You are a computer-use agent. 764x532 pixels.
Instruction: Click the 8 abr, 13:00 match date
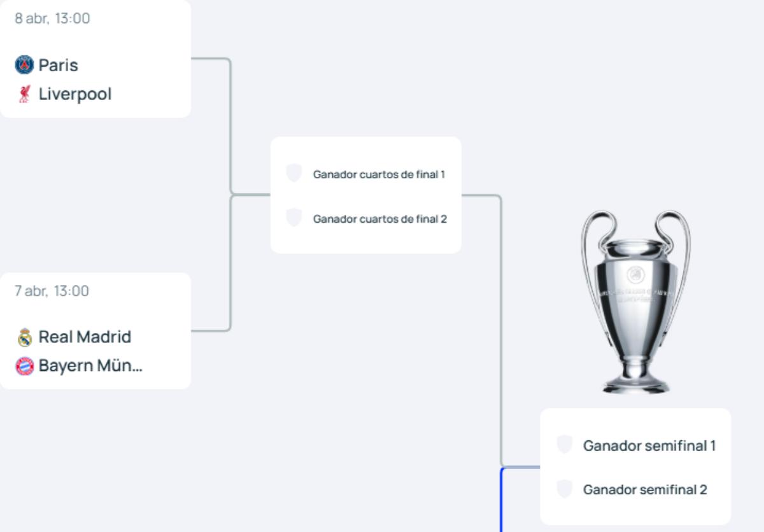[52, 18]
